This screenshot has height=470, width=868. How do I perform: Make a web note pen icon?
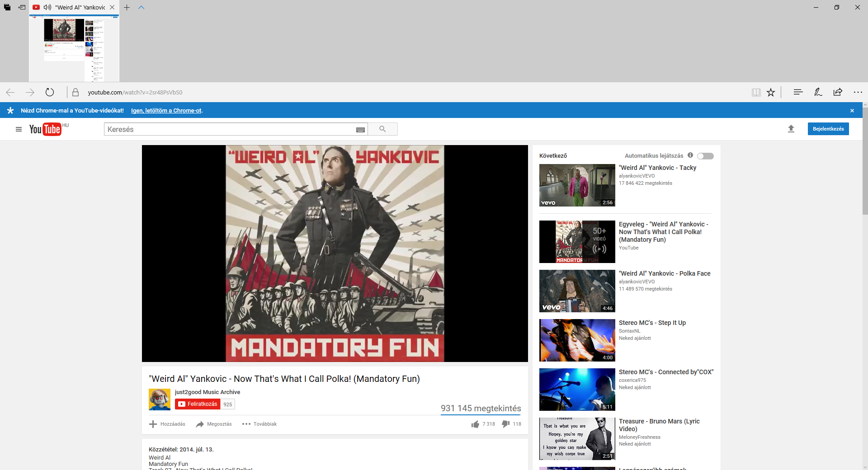coord(818,92)
